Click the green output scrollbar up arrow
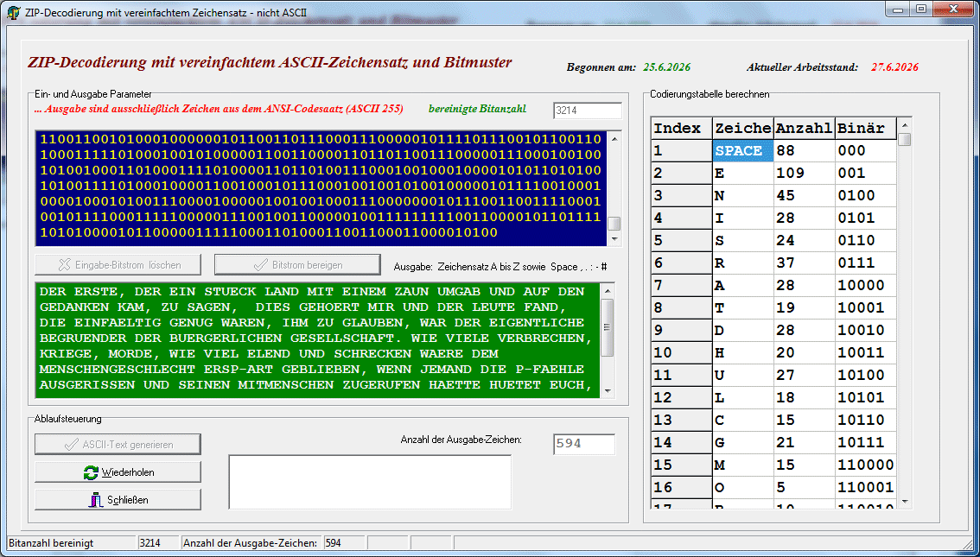 (607, 291)
